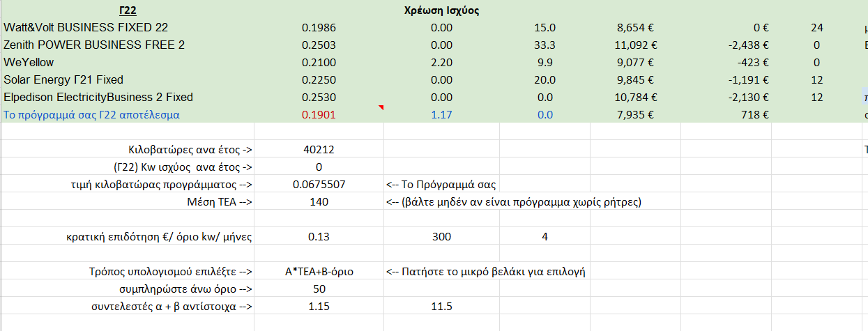
Task: Click the -1,191 € difference cell
Action: (726, 80)
